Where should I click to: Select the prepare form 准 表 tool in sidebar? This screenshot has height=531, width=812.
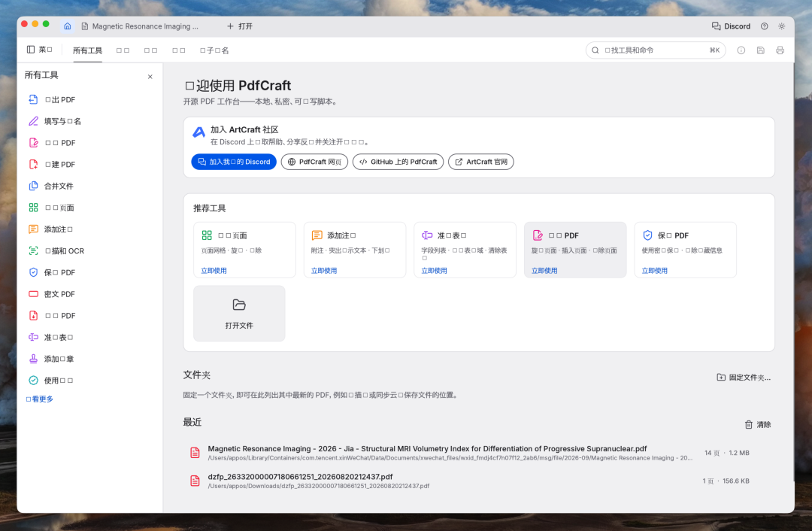pos(91,337)
